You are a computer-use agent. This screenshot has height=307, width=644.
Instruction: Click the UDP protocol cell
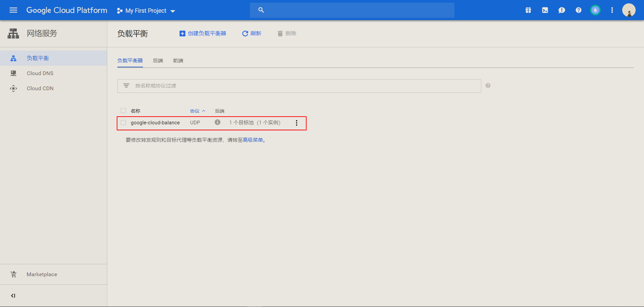[x=195, y=123]
